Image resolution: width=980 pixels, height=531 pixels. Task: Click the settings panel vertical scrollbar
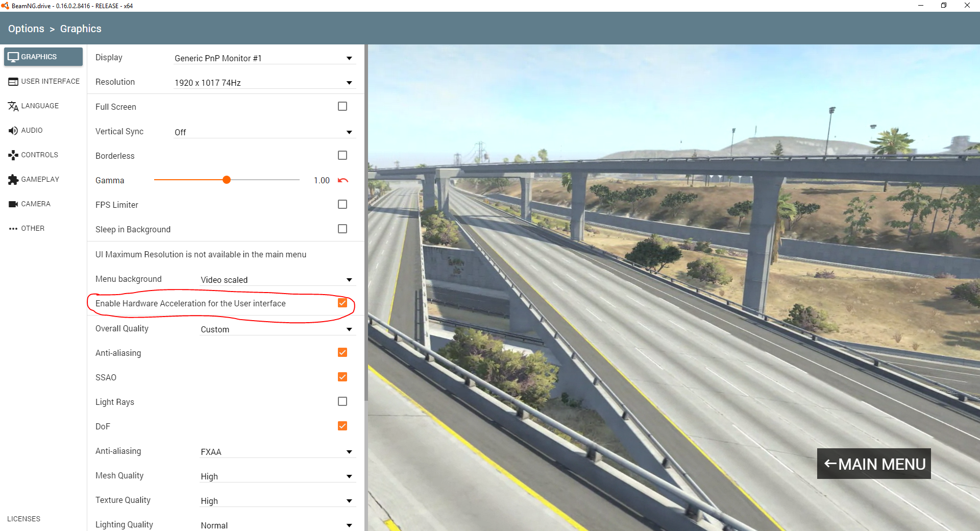[366, 223]
